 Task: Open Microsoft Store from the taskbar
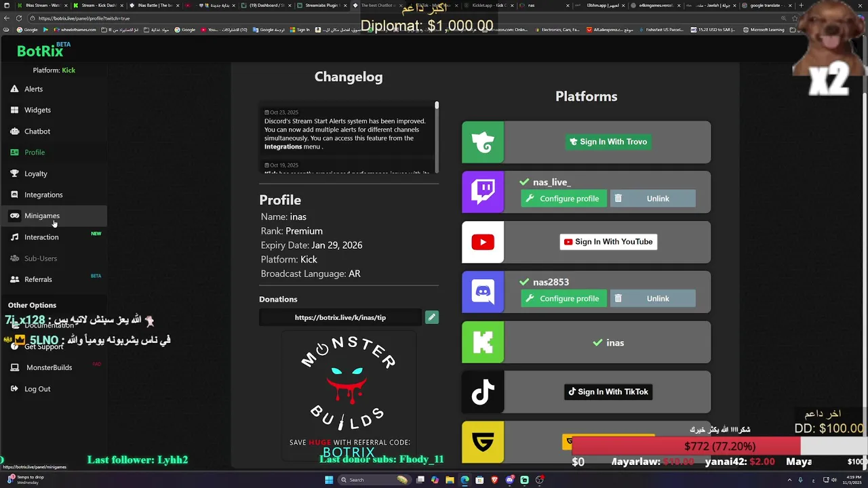(479, 480)
